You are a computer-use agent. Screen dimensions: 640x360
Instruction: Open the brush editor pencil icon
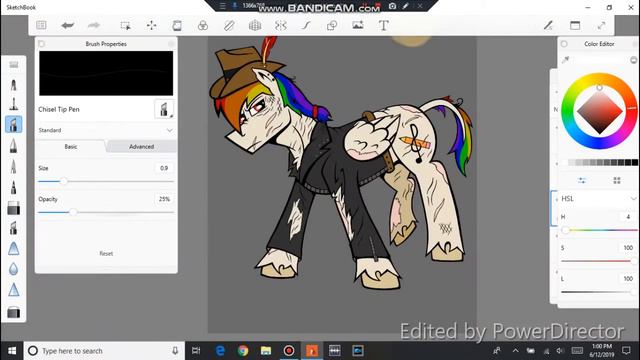[x=548, y=25]
